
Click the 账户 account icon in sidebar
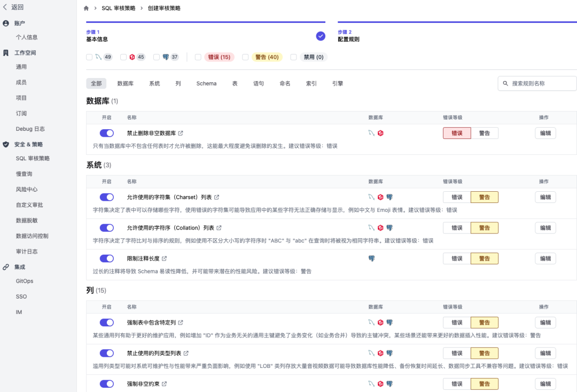[x=6, y=23]
